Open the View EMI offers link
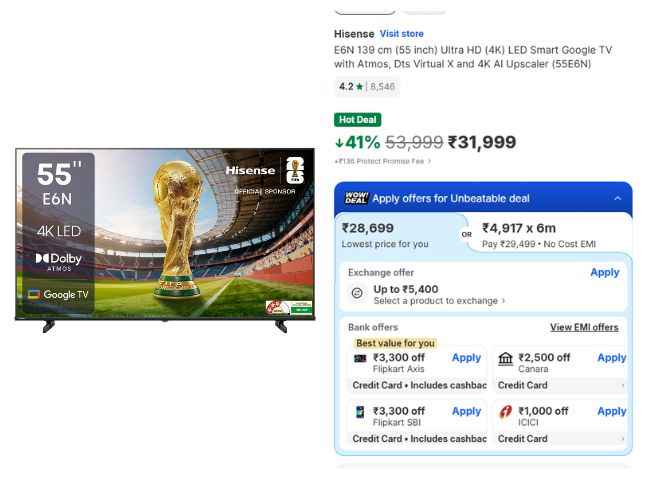650x480 pixels. pos(584,327)
